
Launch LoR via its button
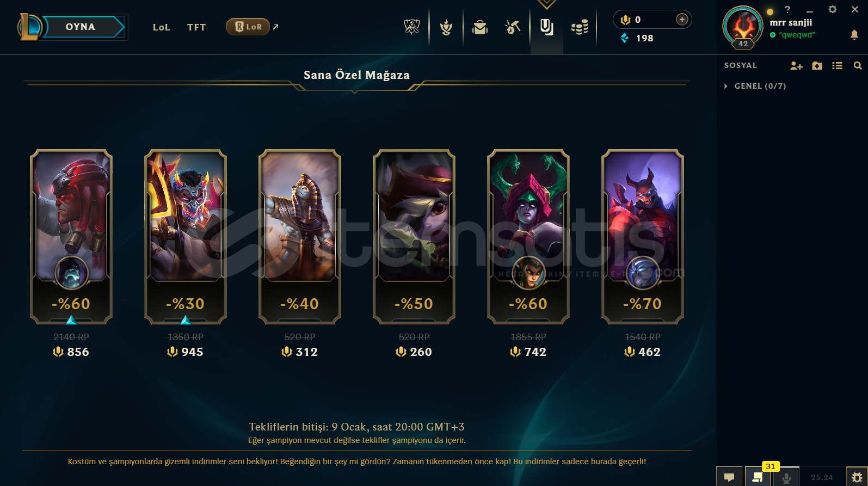[248, 27]
